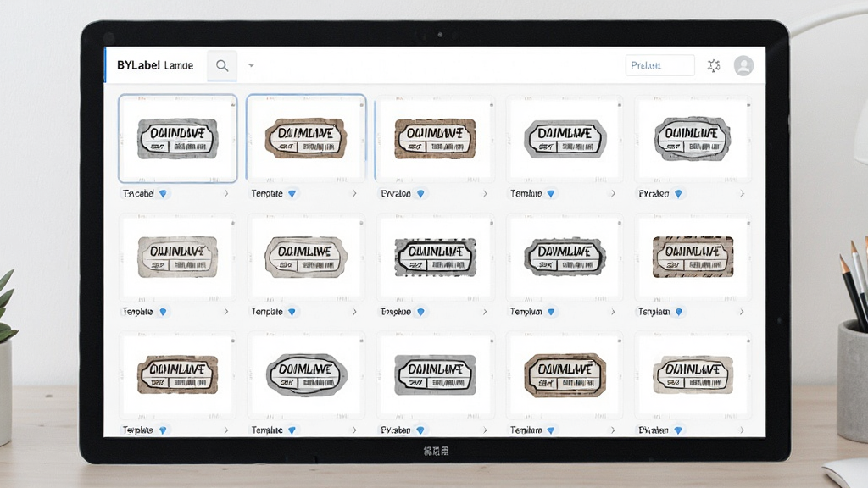This screenshot has width=868, height=488.
Task: Click the blue gem badge, bottom row first card
Action: click(163, 430)
